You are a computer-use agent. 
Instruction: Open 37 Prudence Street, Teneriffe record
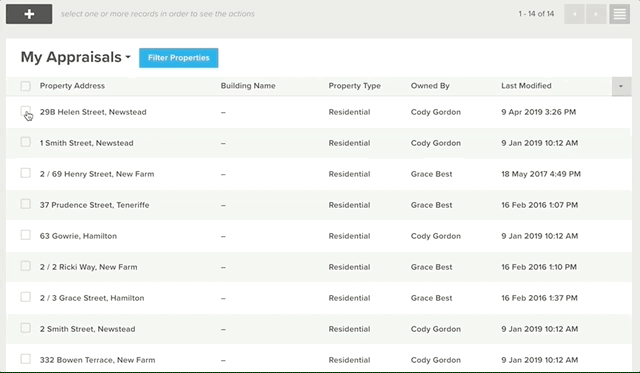coord(94,205)
